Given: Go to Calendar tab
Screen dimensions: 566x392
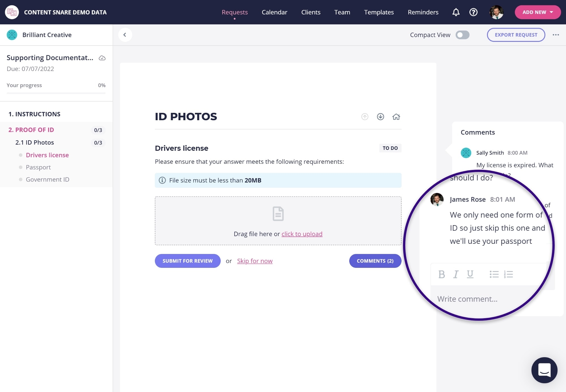Looking at the screenshot, I should 274,12.
